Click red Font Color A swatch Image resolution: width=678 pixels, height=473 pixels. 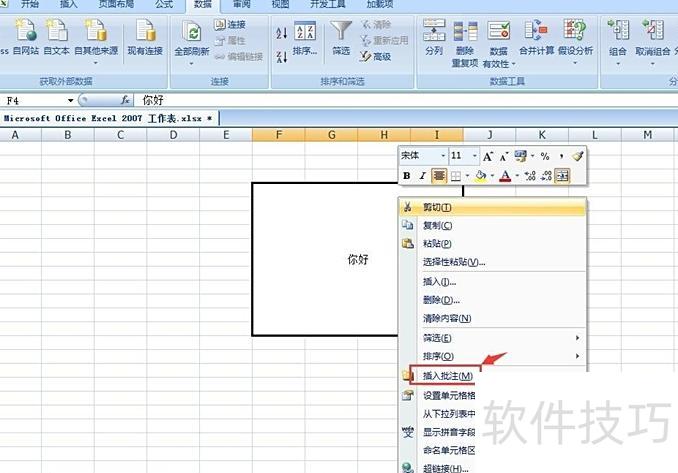pyautogui.click(x=505, y=176)
